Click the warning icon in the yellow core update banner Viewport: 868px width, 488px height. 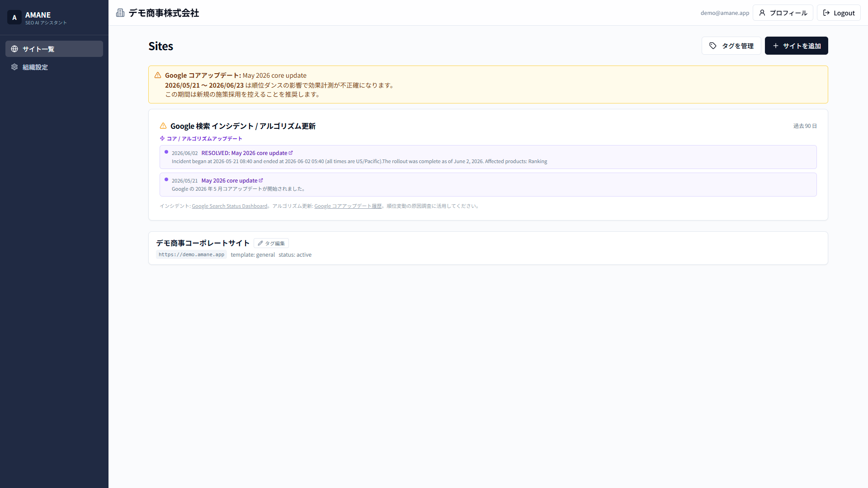(x=158, y=75)
